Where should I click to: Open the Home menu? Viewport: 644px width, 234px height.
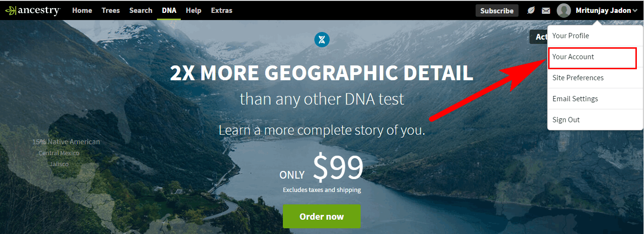82,11
